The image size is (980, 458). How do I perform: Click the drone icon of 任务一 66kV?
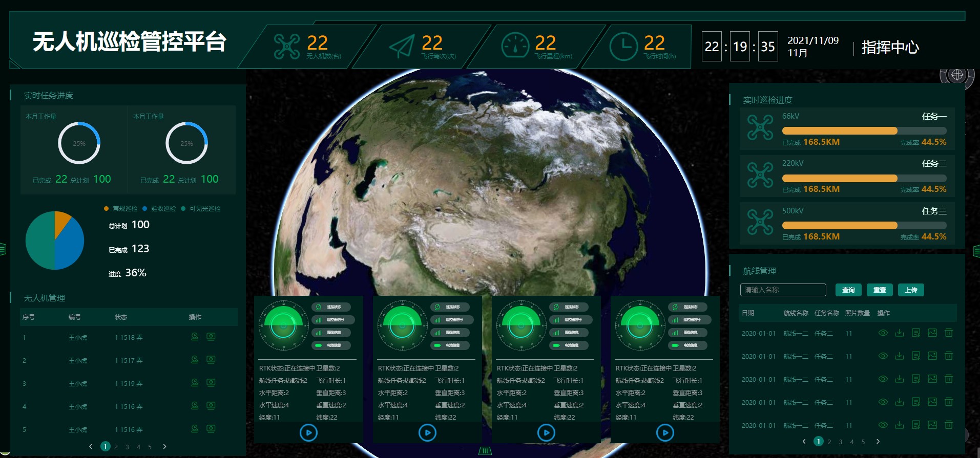pos(760,127)
